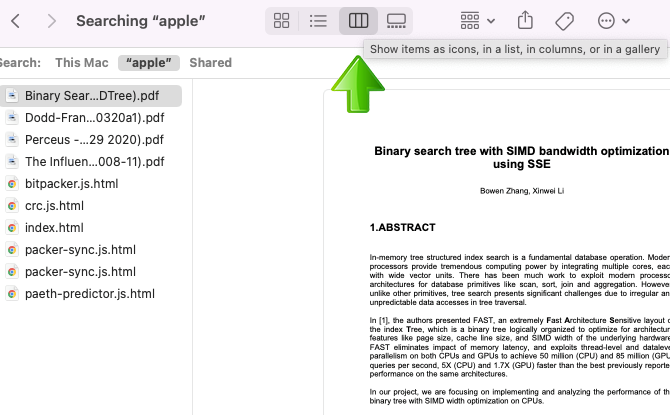The width and height of the screenshot is (670, 415).
Task: Select The Influen...008-11).pdf file
Action: pyautogui.click(x=91, y=162)
